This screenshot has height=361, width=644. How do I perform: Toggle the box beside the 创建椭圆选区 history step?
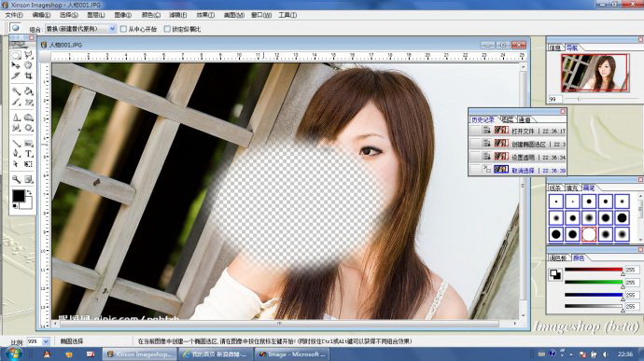point(475,144)
